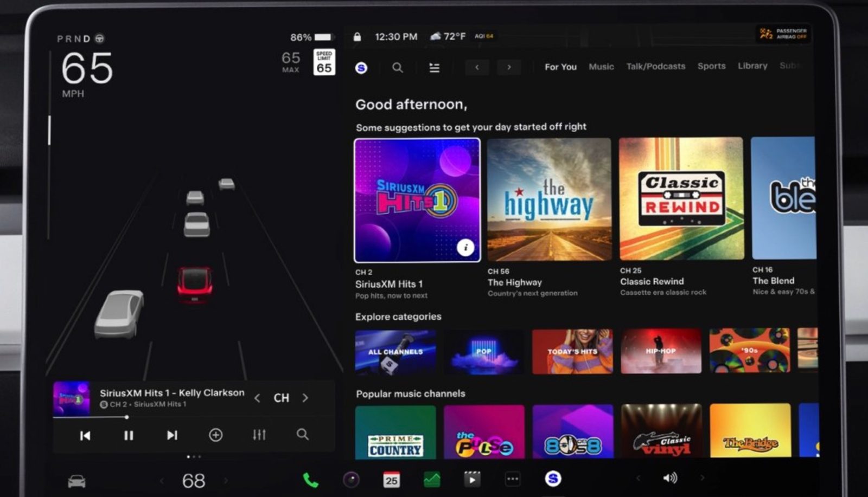The width and height of the screenshot is (868, 497).
Task: Open the Today's Hits category
Action: [572, 352]
